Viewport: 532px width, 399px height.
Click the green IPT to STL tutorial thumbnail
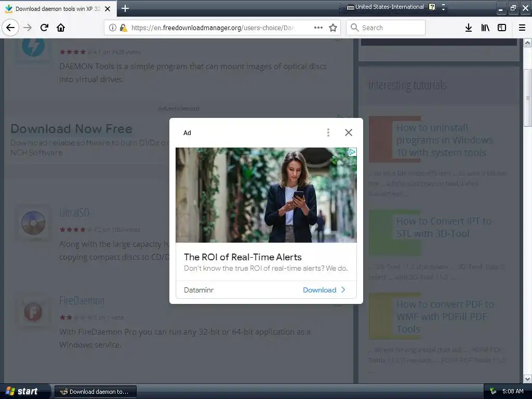(382, 232)
